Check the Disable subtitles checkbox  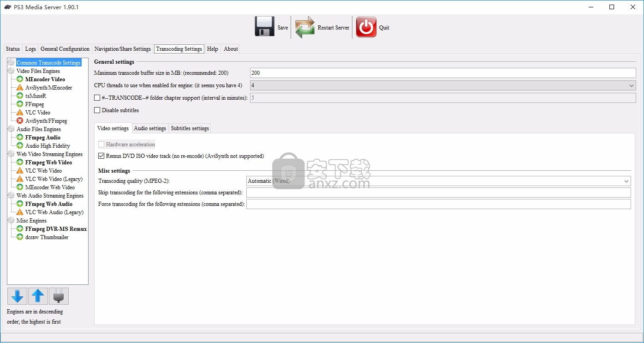click(x=97, y=110)
